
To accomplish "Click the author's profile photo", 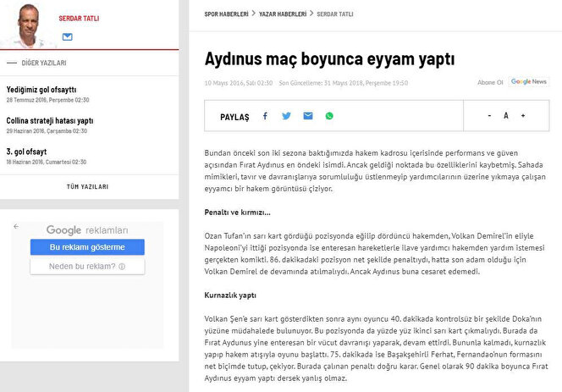I will click(x=28, y=25).
